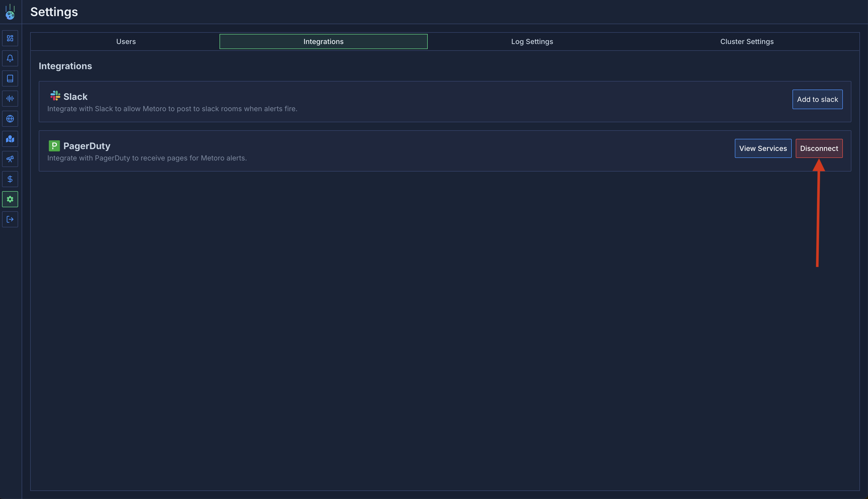
Task: Select the traces waveform icon
Action: coord(10,98)
